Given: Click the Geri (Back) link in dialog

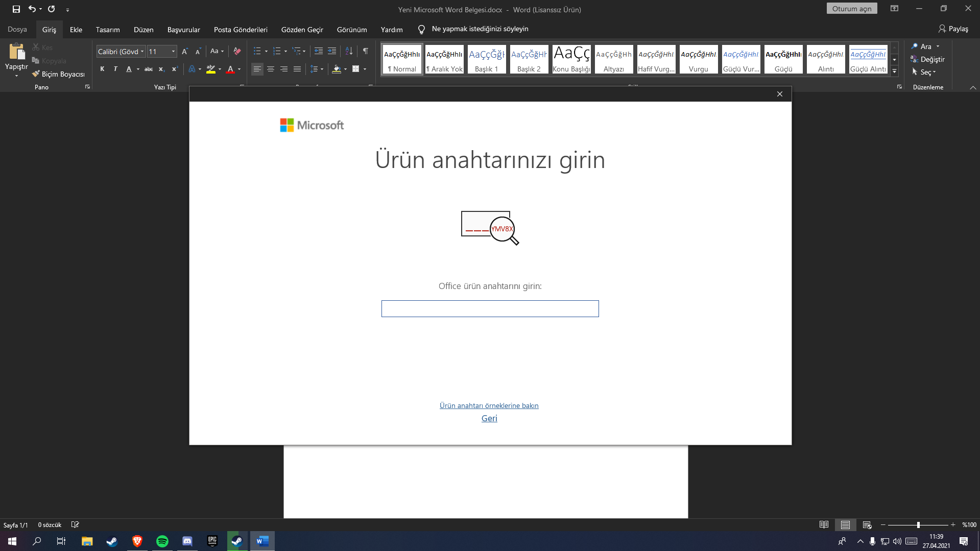Looking at the screenshot, I should click(x=489, y=418).
